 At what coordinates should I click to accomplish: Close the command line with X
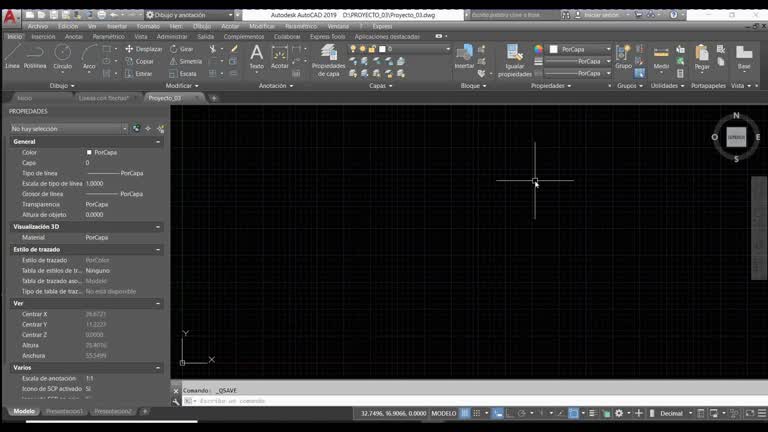click(x=176, y=391)
